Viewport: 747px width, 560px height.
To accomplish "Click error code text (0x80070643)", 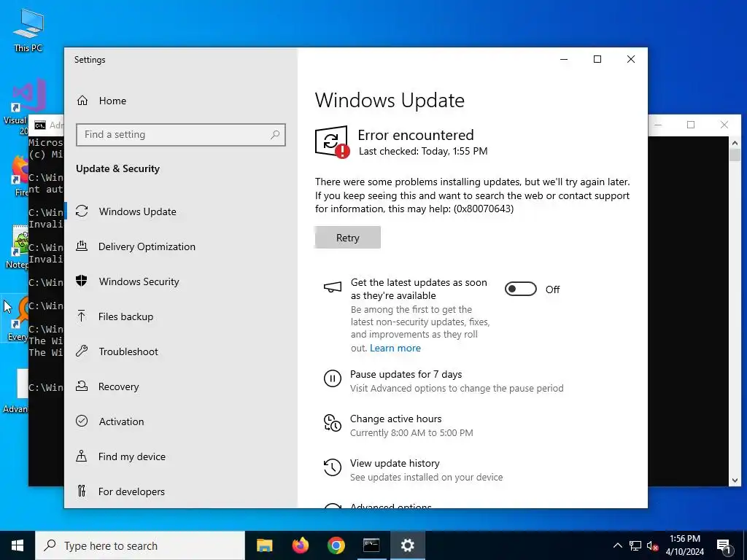I will point(484,209).
